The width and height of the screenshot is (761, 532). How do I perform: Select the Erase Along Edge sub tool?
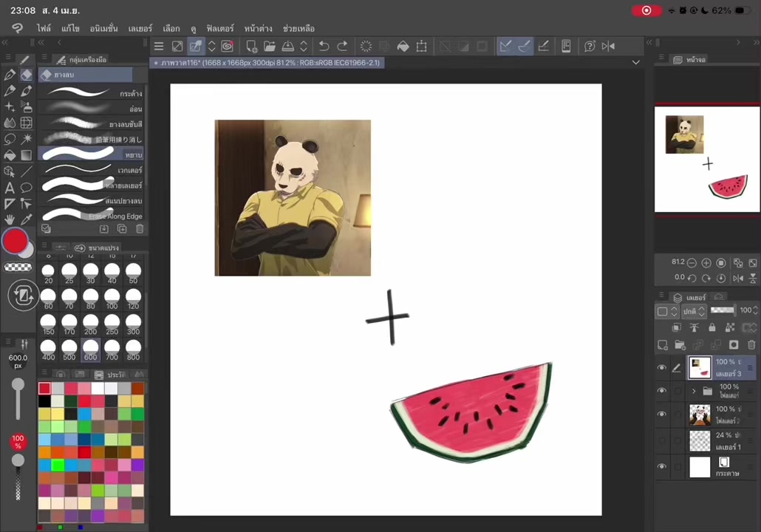click(x=91, y=216)
